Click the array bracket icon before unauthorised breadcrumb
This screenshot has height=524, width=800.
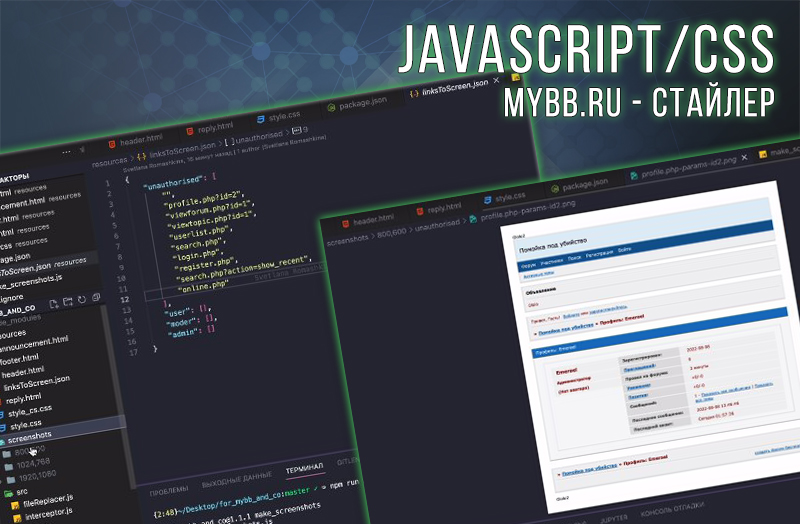pos(230,141)
